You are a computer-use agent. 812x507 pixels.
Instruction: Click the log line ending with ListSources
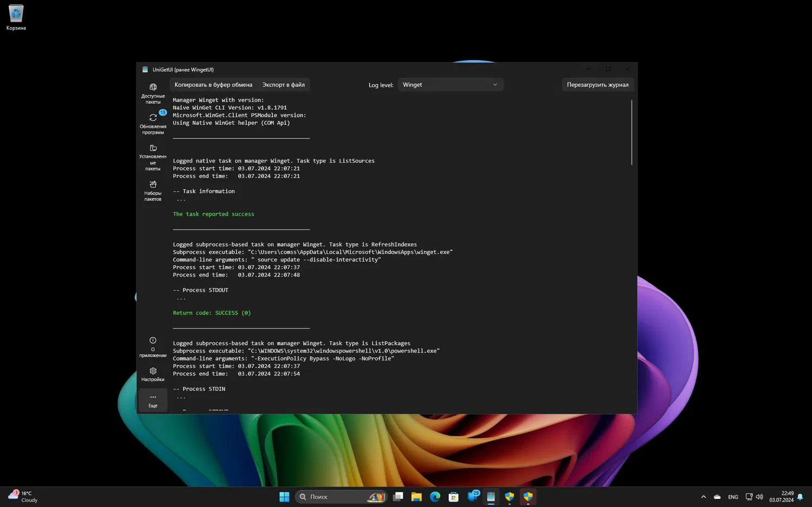[x=273, y=161]
